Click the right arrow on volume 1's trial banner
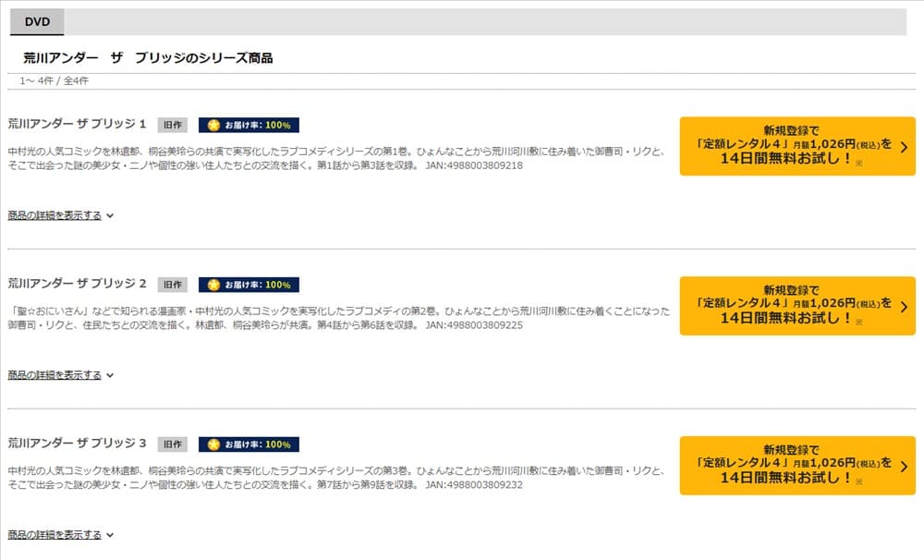This screenshot has width=924, height=560. click(903, 146)
